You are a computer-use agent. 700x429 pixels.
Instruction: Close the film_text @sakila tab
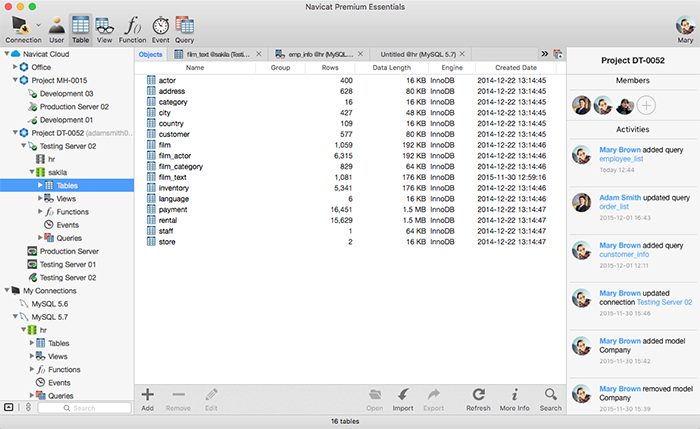[x=259, y=54]
